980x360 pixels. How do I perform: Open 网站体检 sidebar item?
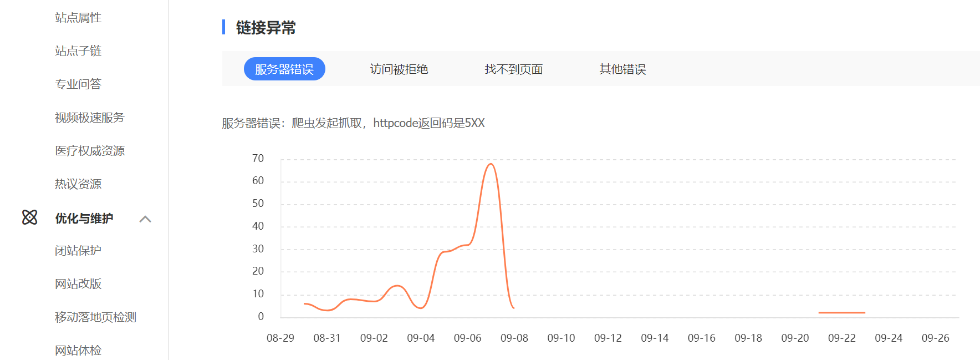coord(78,351)
